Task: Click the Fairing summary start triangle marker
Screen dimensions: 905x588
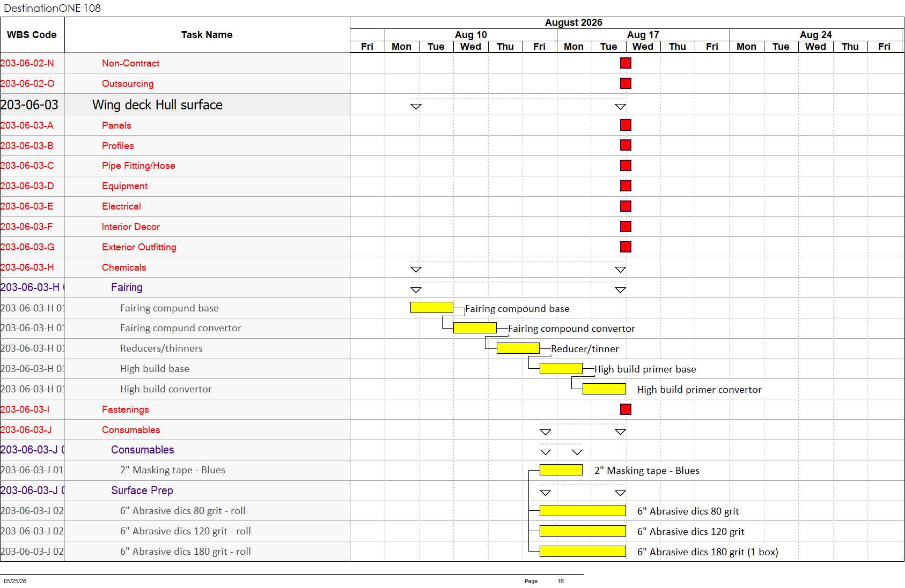Action: (416, 290)
